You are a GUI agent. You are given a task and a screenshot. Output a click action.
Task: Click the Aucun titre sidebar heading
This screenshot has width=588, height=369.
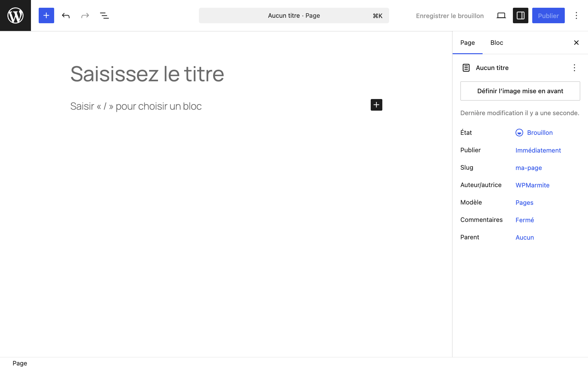coord(492,68)
